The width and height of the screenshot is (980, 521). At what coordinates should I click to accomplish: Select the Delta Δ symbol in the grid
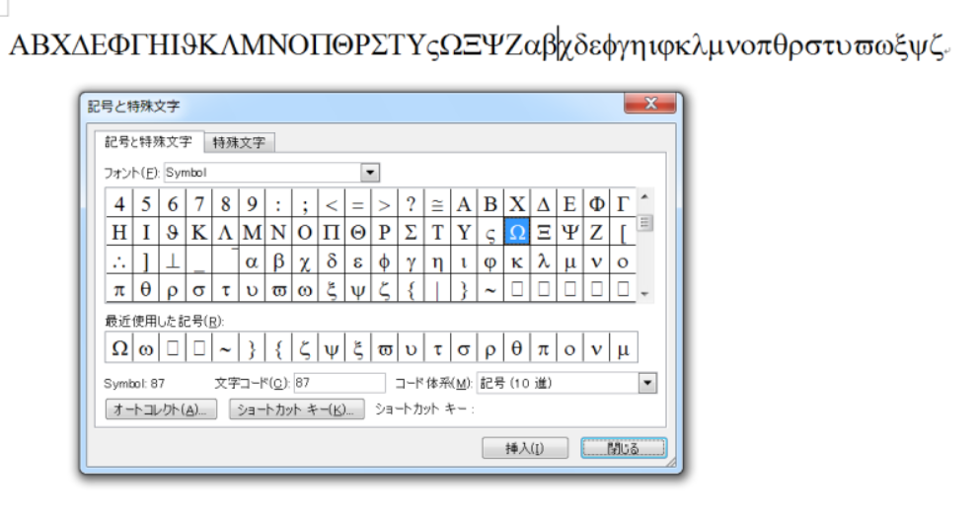click(544, 204)
